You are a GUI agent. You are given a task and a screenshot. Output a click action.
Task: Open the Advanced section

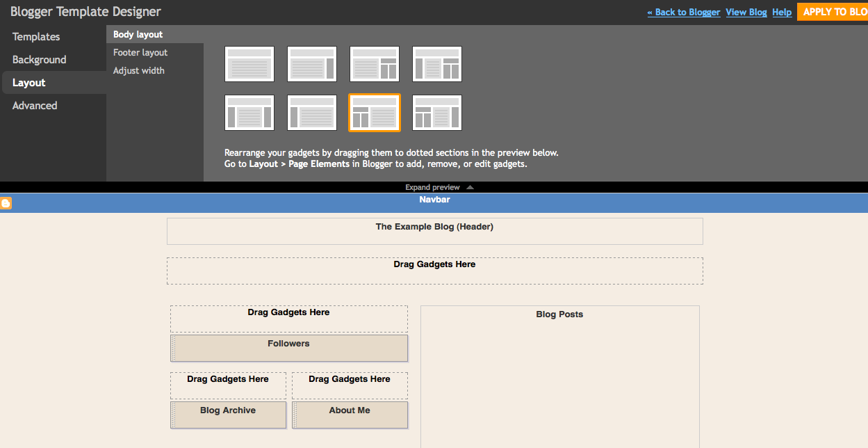(x=35, y=106)
